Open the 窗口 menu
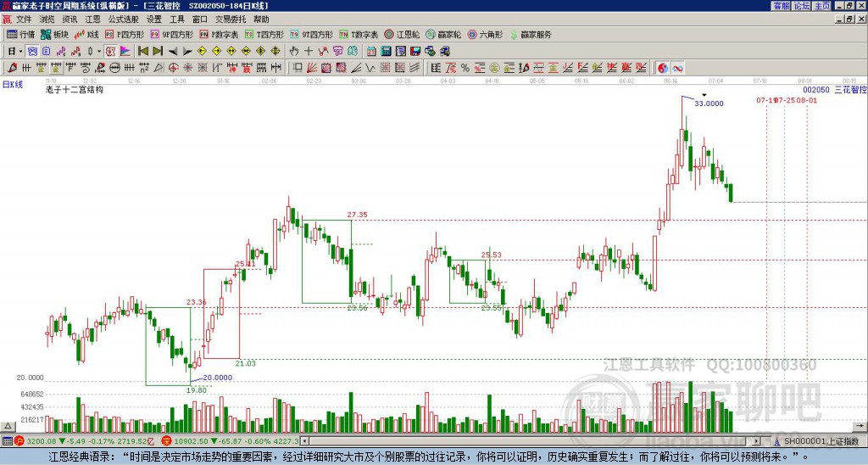Image resolution: width=868 pixels, height=465 pixels. pyautogui.click(x=200, y=20)
